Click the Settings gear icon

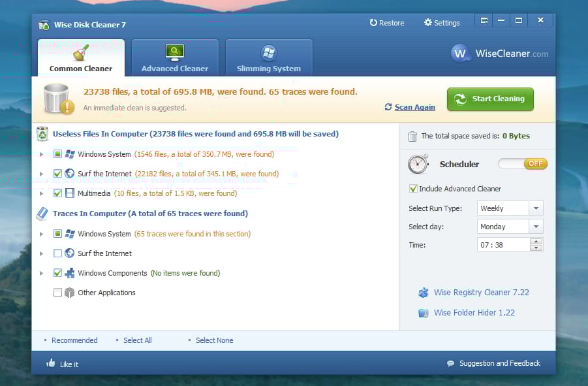click(x=428, y=22)
